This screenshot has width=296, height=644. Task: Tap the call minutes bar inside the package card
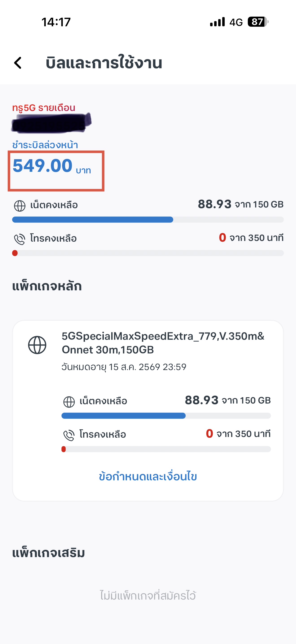(166, 449)
